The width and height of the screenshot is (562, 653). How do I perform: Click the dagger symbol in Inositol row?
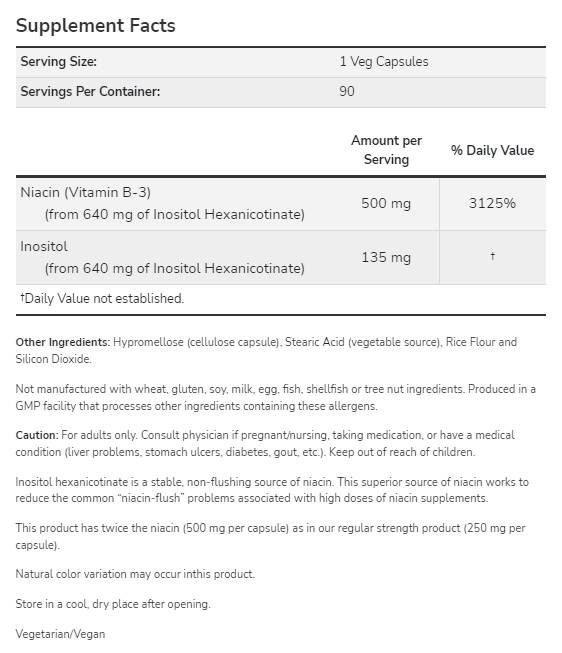(x=492, y=256)
